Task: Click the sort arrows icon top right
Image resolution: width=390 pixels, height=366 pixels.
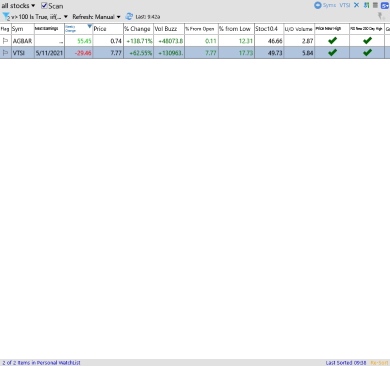Action: click(x=366, y=5)
